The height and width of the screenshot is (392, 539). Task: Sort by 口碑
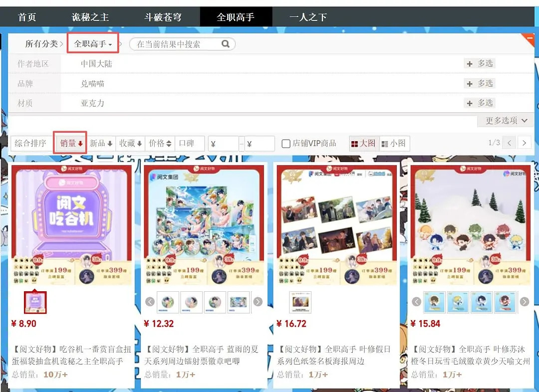tap(190, 143)
